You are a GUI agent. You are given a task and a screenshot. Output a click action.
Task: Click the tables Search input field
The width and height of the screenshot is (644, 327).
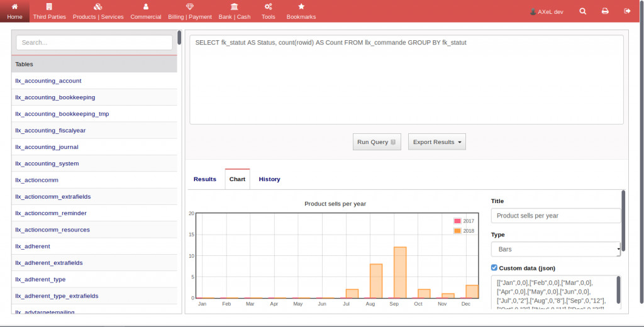click(x=94, y=43)
